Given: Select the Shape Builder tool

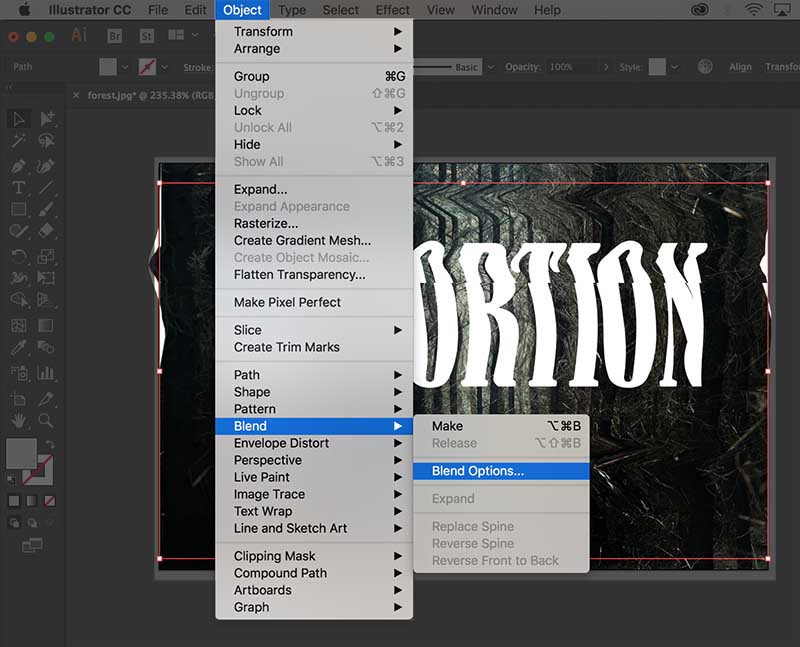Looking at the screenshot, I should (x=19, y=300).
